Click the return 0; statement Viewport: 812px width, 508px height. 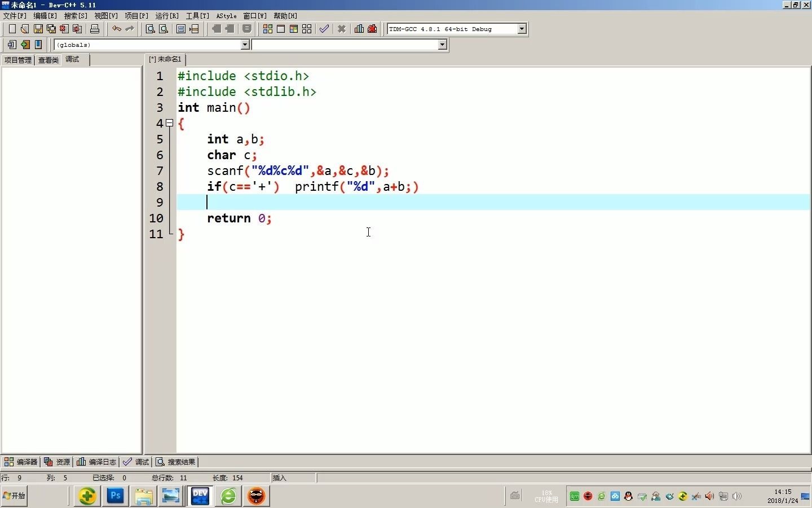(239, 218)
